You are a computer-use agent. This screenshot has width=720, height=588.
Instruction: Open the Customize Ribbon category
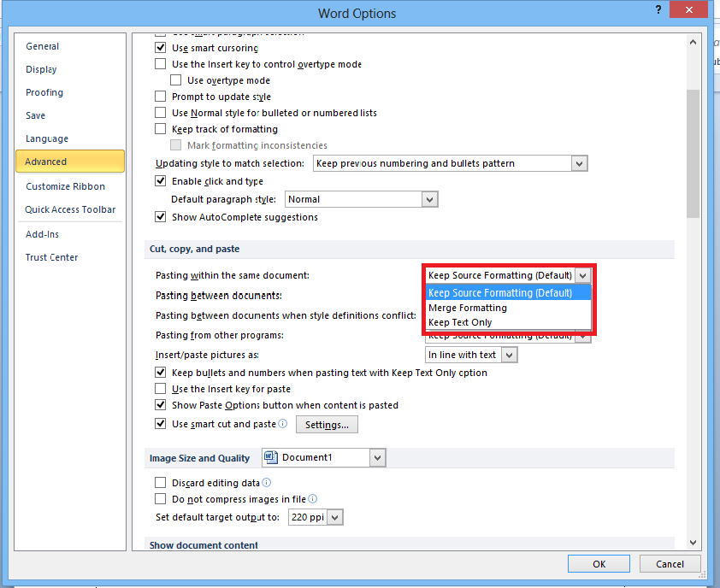coord(65,186)
